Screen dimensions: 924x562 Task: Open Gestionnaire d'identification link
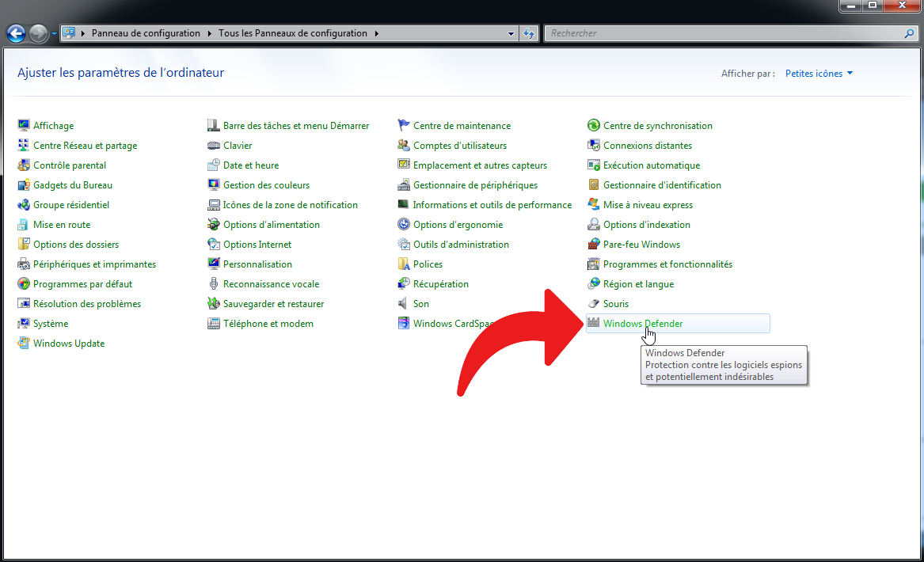tap(662, 185)
